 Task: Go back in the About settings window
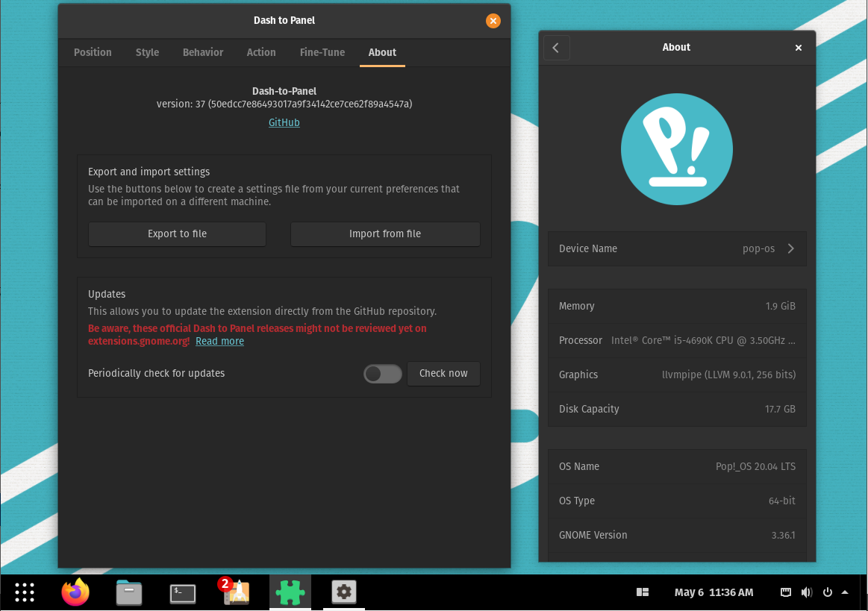(556, 48)
